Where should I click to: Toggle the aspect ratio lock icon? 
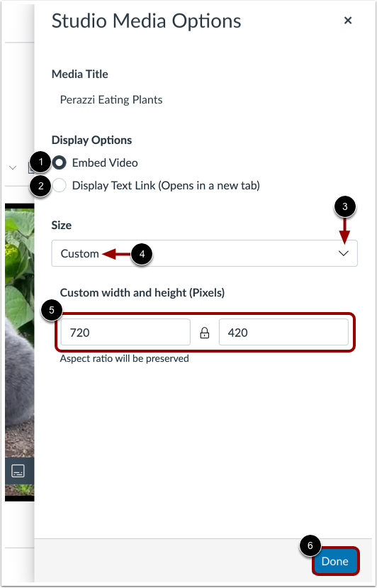pos(205,333)
